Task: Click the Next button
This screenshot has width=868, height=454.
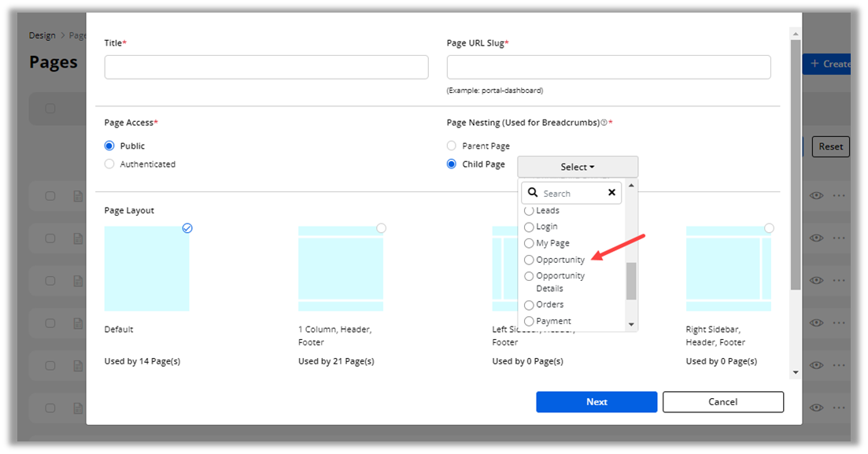Action: click(x=597, y=402)
